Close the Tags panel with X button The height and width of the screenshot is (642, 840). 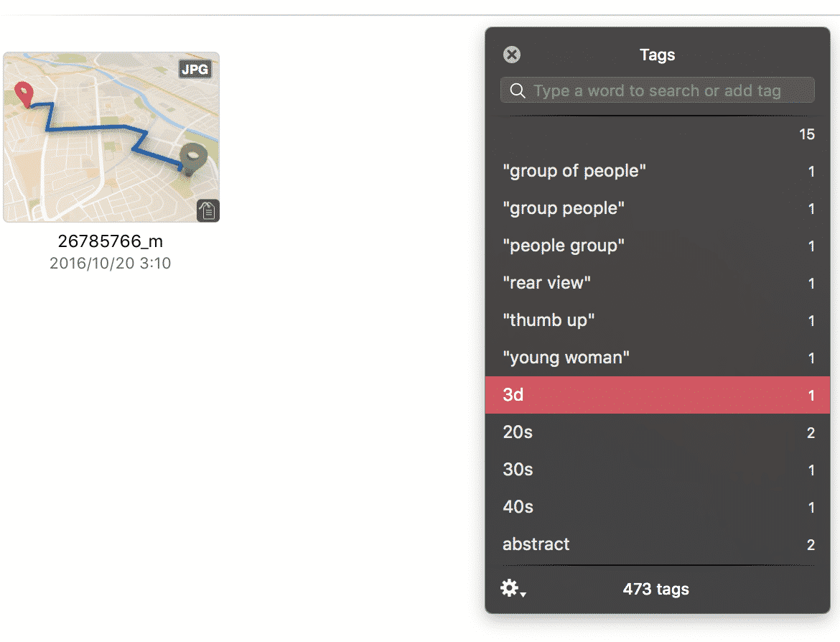pyautogui.click(x=512, y=55)
